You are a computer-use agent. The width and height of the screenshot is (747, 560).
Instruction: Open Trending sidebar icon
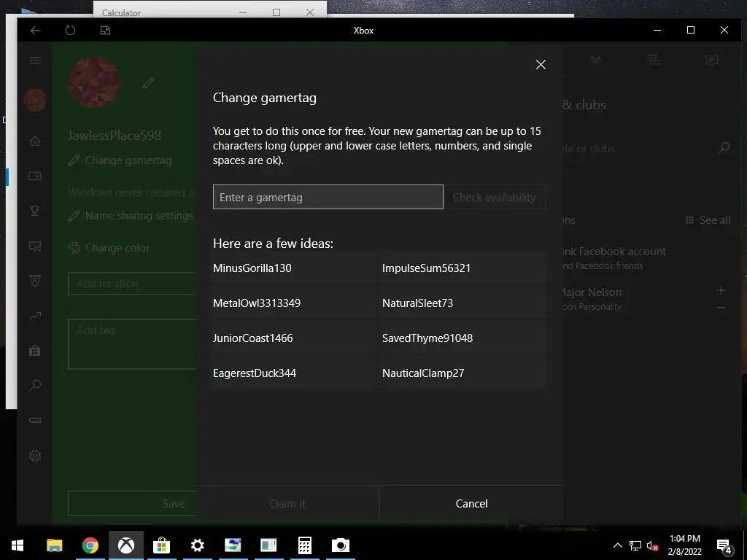pyautogui.click(x=35, y=316)
